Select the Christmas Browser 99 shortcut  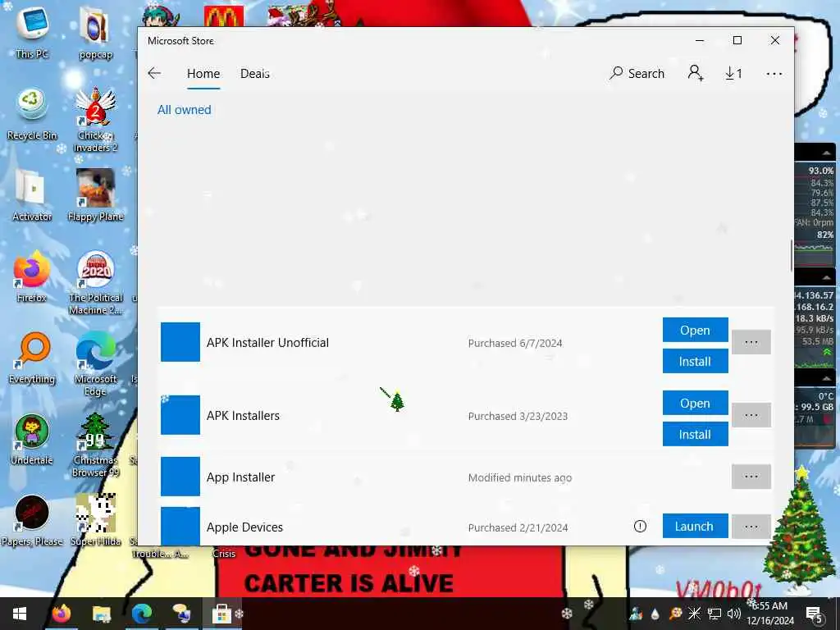pyautogui.click(x=95, y=445)
